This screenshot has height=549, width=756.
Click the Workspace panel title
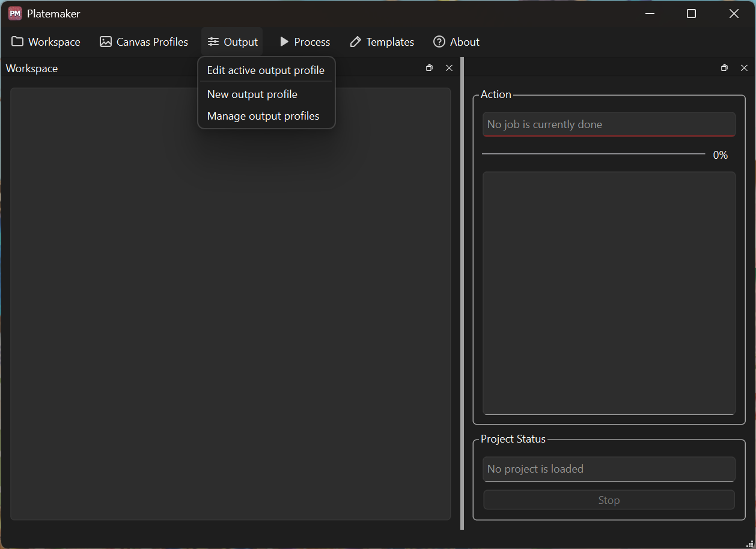pyautogui.click(x=32, y=69)
